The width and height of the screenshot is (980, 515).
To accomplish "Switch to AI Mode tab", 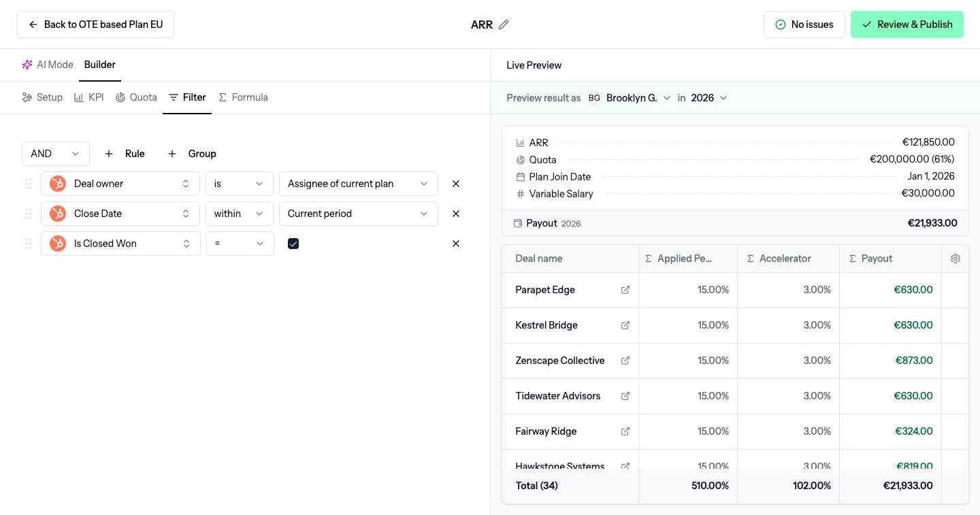I will coord(48,65).
